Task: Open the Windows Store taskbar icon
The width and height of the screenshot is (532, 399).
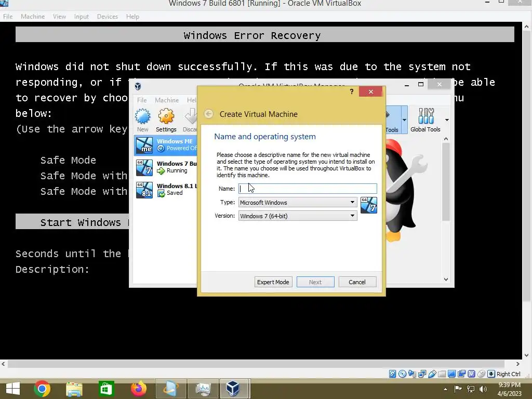Action: click(x=106, y=389)
